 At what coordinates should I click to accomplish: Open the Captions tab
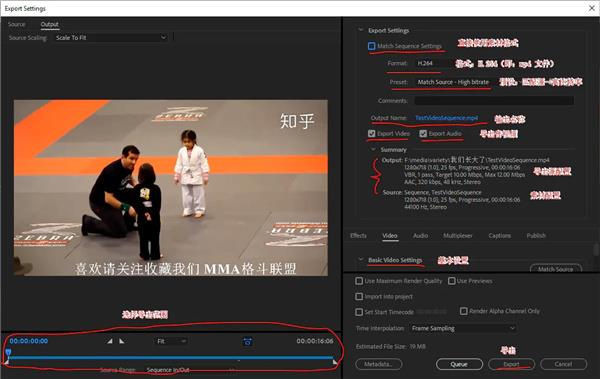[x=499, y=235]
